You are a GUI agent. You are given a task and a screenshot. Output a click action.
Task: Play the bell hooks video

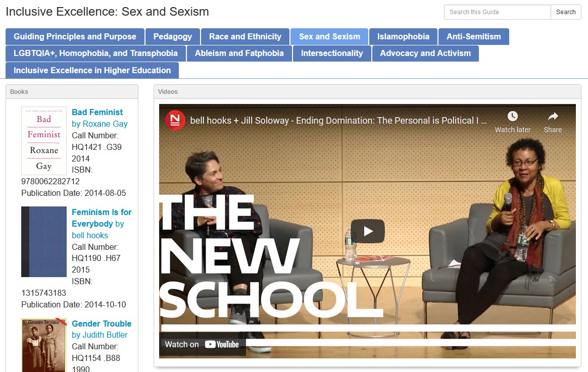(x=368, y=231)
